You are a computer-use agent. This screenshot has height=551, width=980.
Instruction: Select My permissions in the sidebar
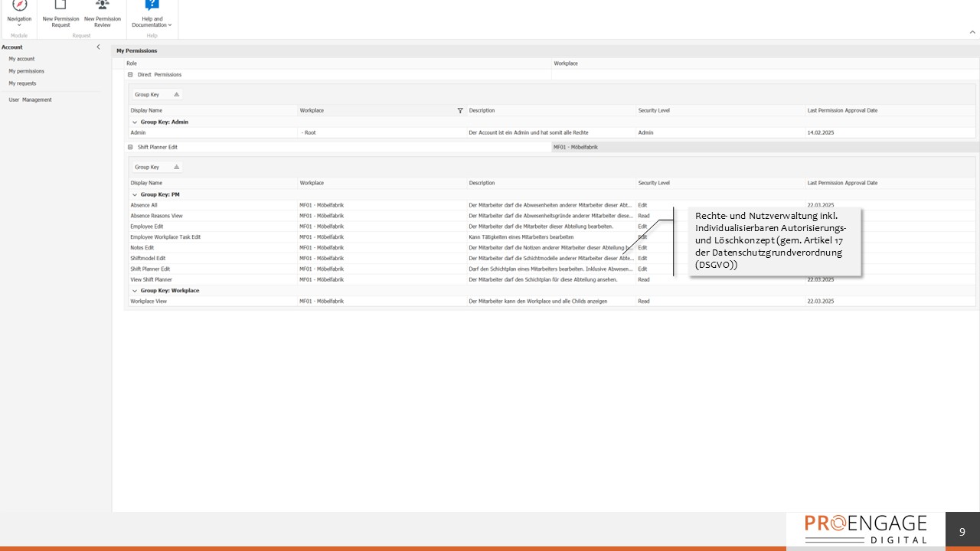26,71
